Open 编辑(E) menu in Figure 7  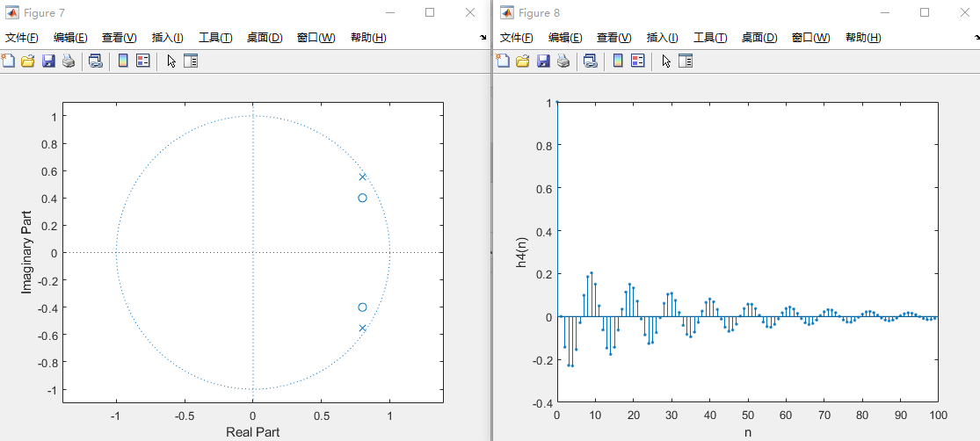(x=70, y=38)
